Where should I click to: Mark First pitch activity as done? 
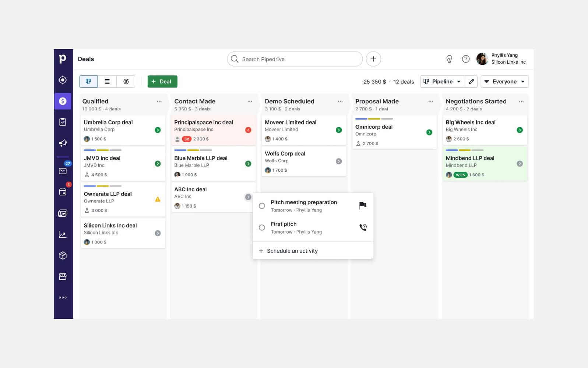262,227
